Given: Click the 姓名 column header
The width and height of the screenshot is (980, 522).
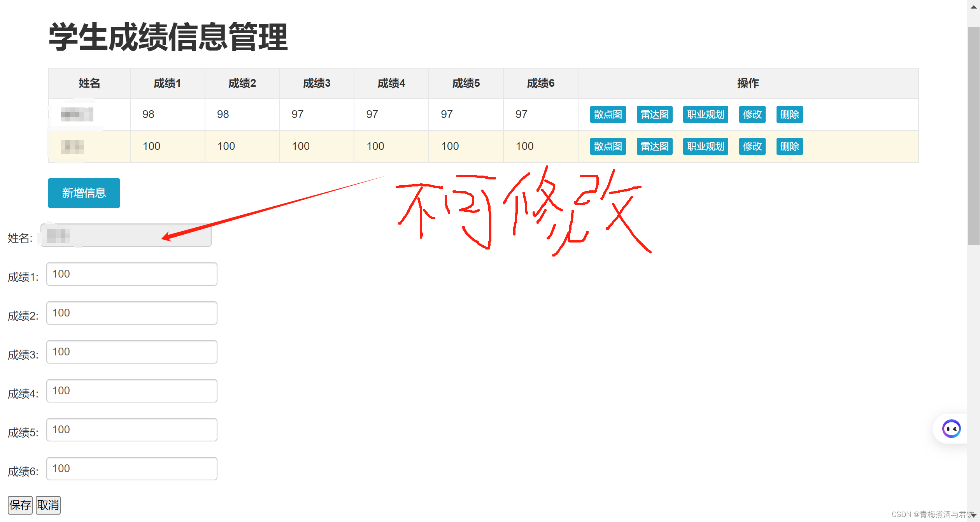Looking at the screenshot, I should pyautogui.click(x=89, y=83).
